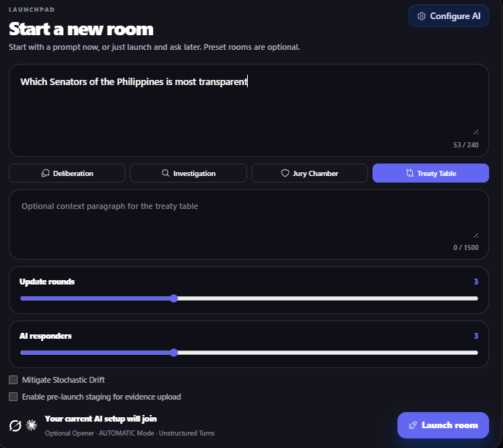Click the starburst AI provider icon

[x=32, y=425]
